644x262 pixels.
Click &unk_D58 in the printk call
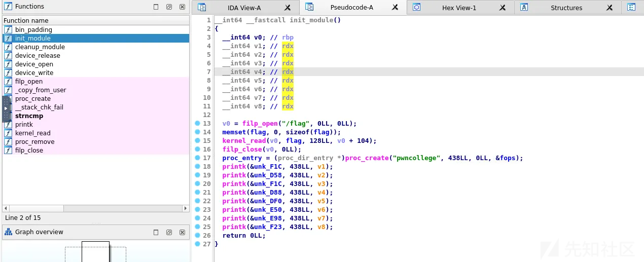(266, 175)
